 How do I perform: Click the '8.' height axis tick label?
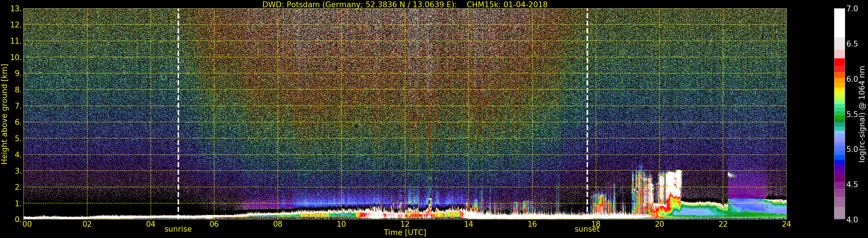click(18, 90)
